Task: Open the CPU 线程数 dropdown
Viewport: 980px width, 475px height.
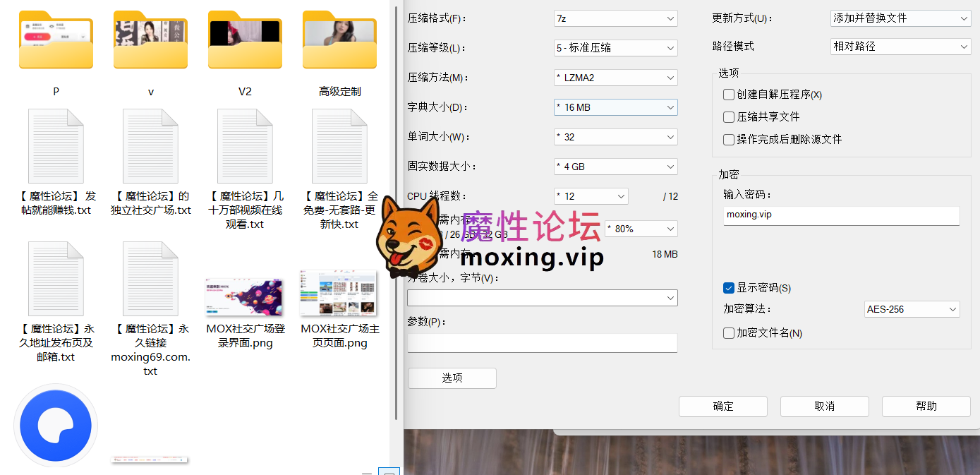Action: click(x=591, y=196)
